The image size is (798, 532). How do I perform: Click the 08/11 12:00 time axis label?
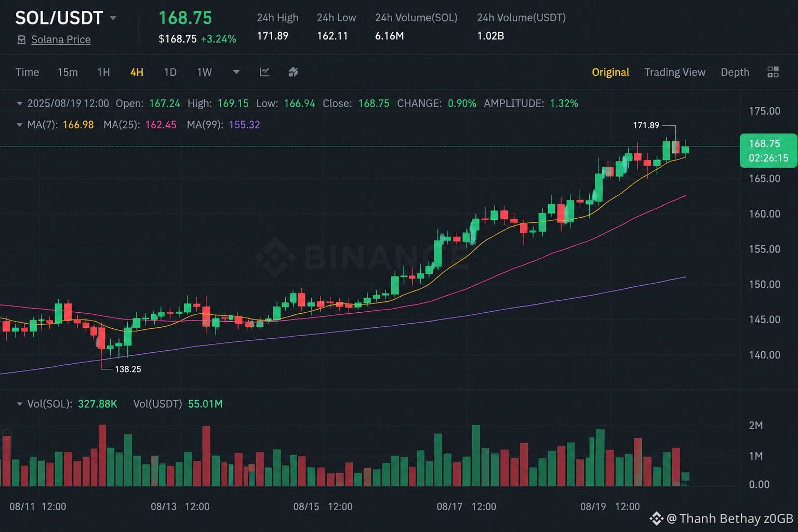pos(37,507)
